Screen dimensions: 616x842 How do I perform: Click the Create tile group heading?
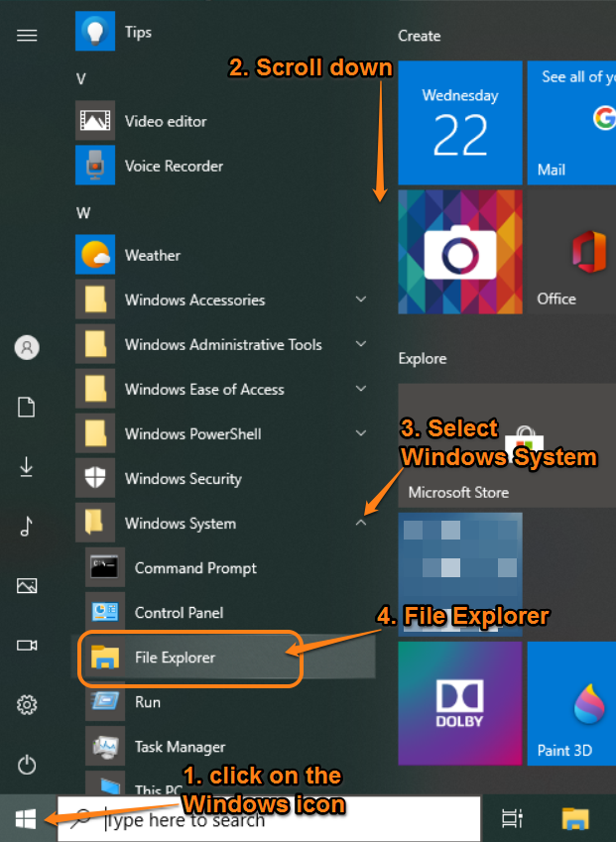(x=419, y=36)
